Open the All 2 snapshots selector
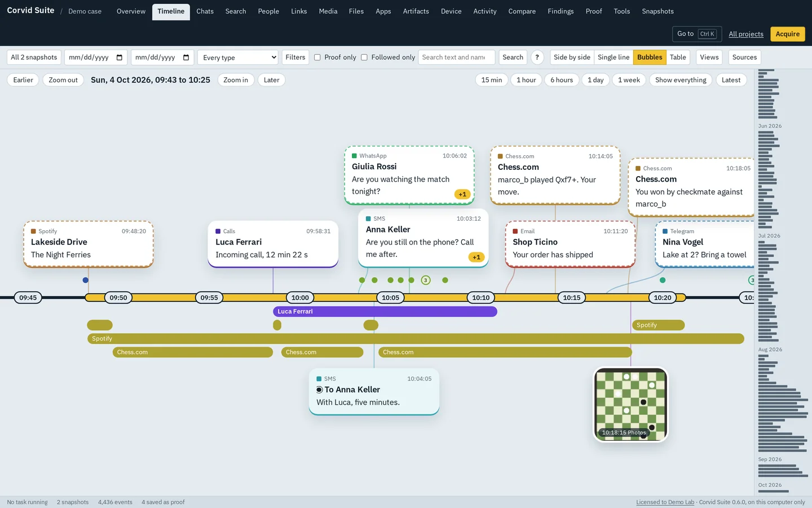Viewport: 812px width, 508px height. tap(34, 58)
